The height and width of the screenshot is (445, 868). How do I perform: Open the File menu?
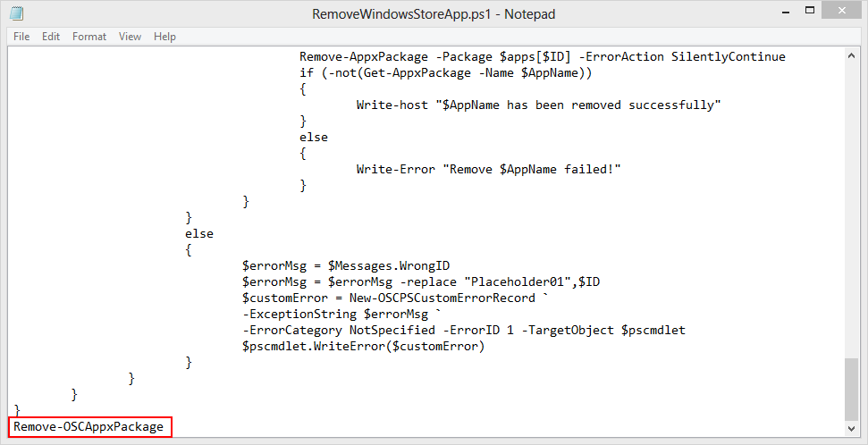pos(21,37)
